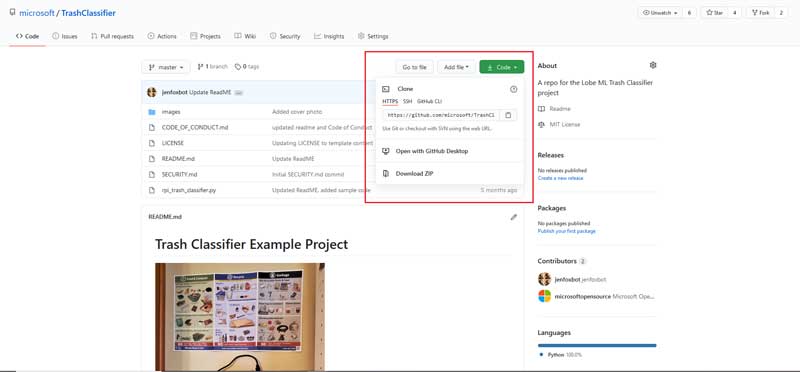Go to the Actions tab

tap(162, 36)
